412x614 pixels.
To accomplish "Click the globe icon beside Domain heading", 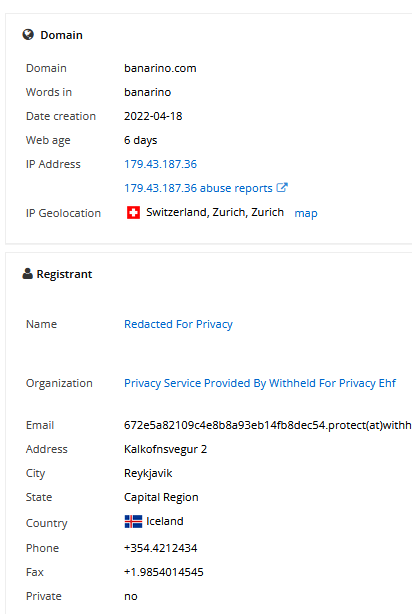I will (28, 35).
